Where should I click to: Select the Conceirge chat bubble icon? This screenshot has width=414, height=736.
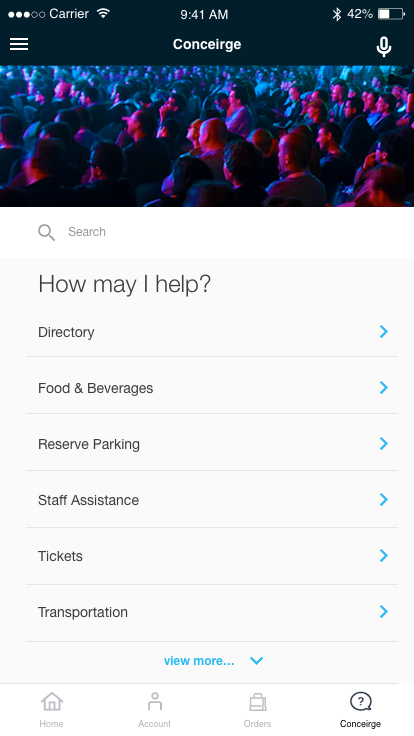[360, 702]
